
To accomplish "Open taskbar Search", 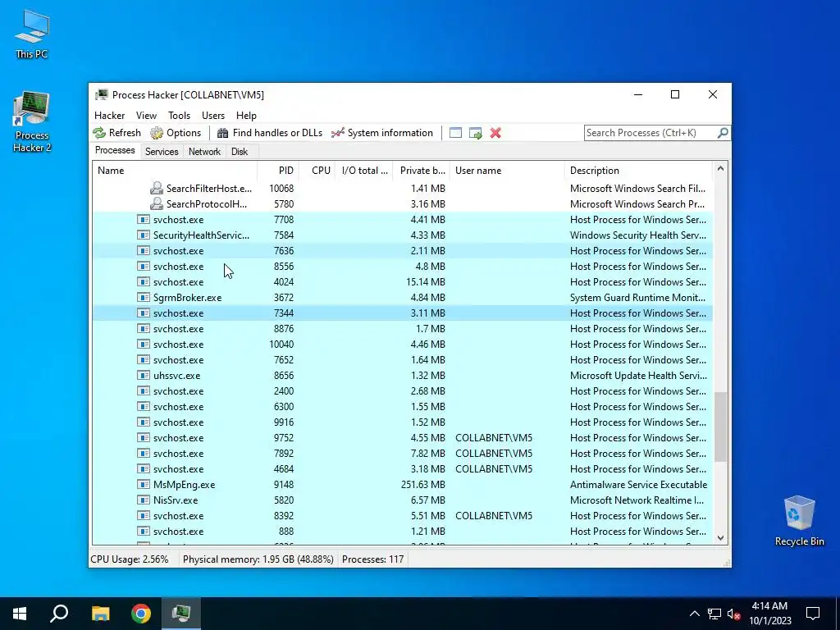I will (x=59, y=614).
